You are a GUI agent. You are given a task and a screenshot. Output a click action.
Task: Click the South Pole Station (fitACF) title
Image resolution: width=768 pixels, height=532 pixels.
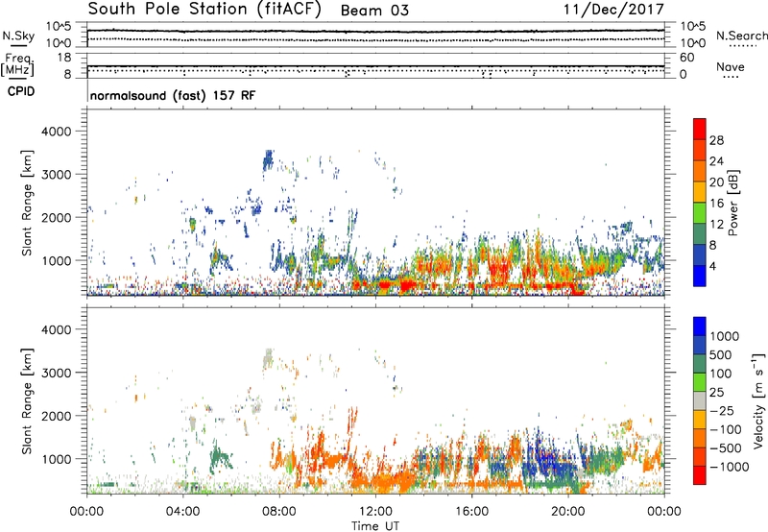click(204, 10)
